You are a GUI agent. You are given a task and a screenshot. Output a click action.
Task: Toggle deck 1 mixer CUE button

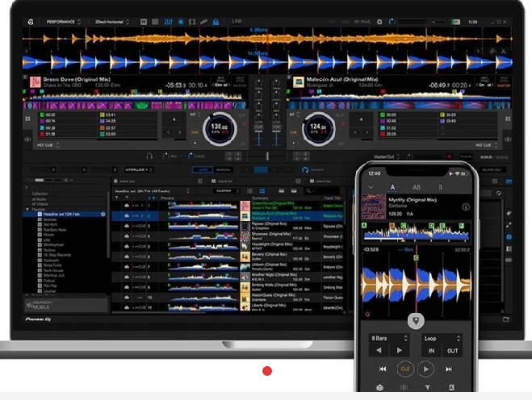point(258,127)
